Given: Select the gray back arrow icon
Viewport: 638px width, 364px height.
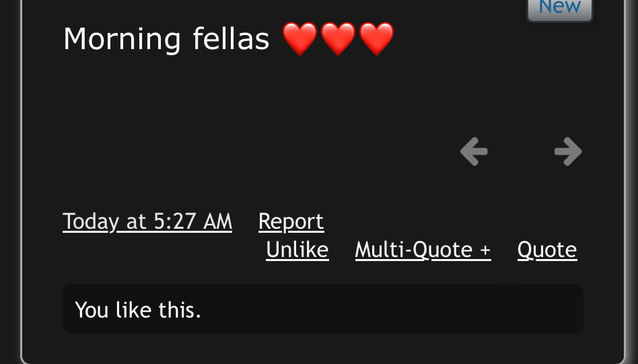Looking at the screenshot, I should coord(474,151).
